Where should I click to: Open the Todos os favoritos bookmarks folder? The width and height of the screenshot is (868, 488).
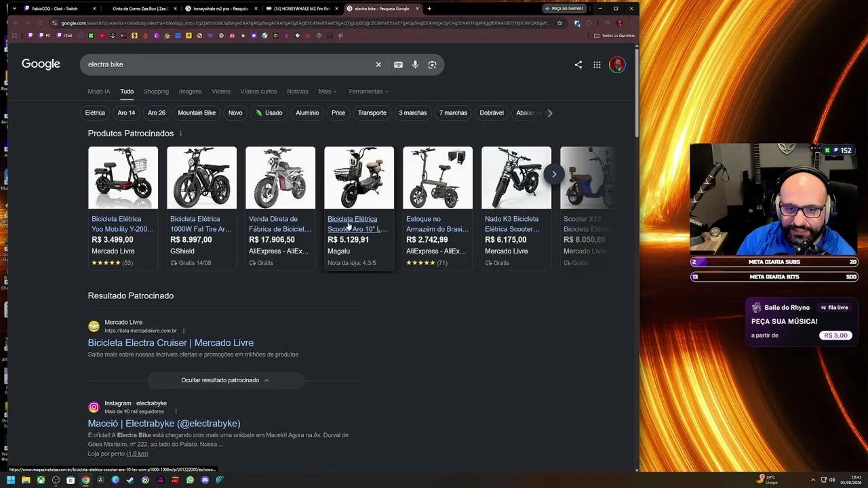coord(614,35)
